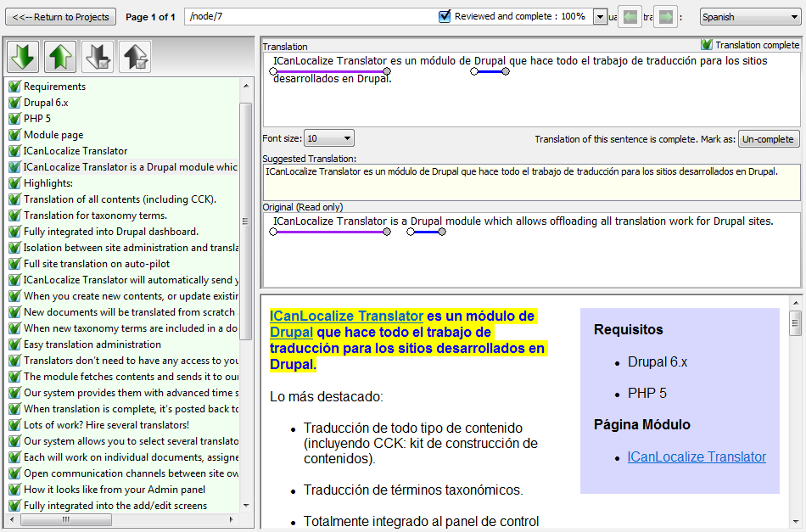Image resolution: width=806 pixels, height=532 pixels.
Task: Click preview pane scroll down arrow
Action: tap(796, 522)
